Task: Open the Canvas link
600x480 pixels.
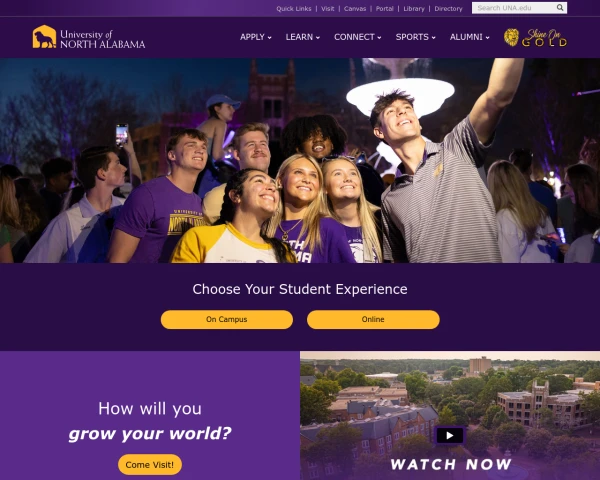Action: 355,8
